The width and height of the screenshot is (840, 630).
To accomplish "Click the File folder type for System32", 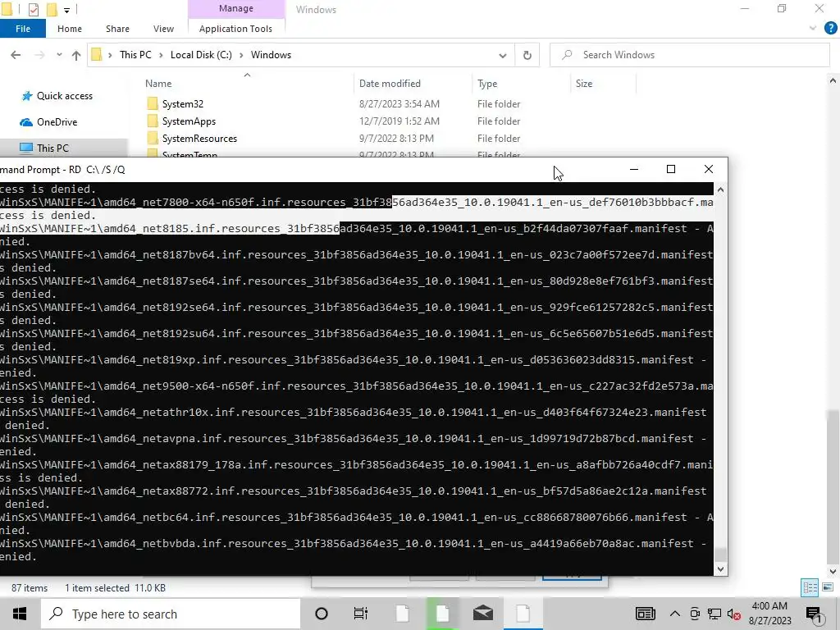I will (x=499, y=104).
